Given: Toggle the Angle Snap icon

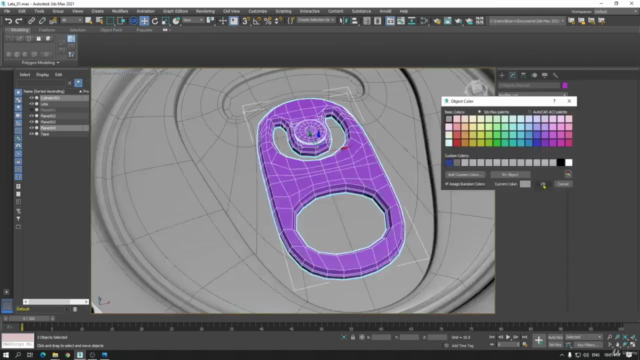Looking at the screenshot, I should (256, 21).
